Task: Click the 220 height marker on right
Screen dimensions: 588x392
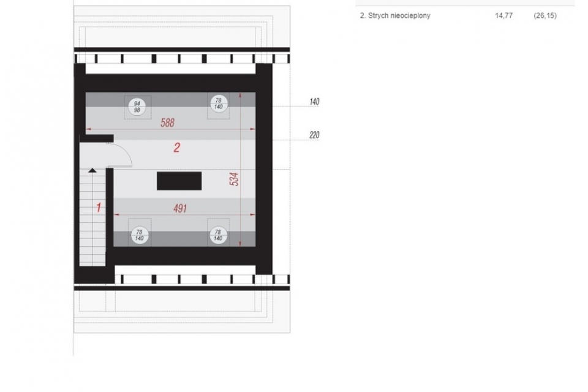Action: pyautogui.click(x=314, y=135)
